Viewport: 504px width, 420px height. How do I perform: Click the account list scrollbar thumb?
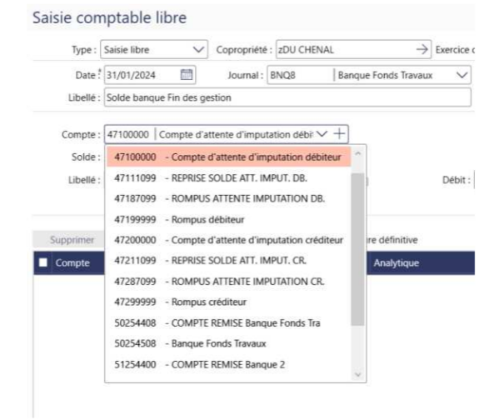[x=358, y=250]
